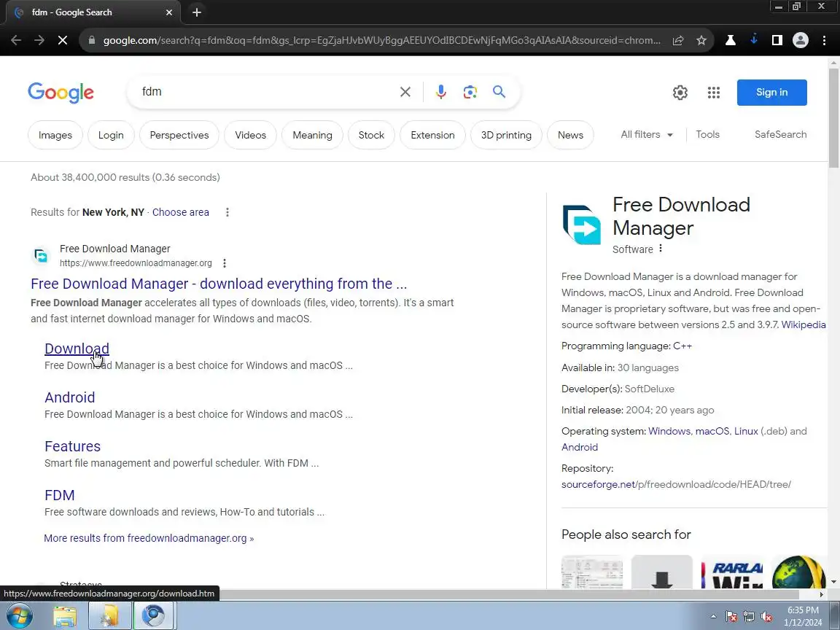Screen dimensions: 840x630
Task: Select the News filter chip
Action: 570,136
